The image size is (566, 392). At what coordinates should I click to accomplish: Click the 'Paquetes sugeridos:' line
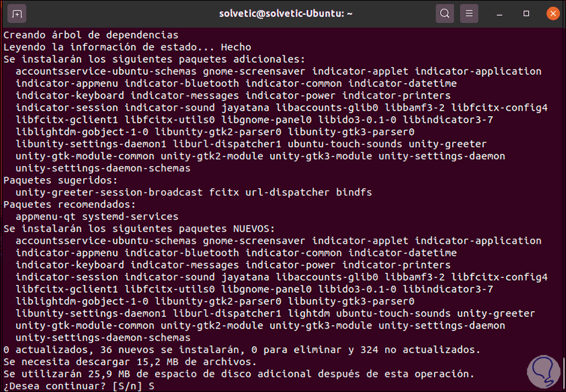61,180
